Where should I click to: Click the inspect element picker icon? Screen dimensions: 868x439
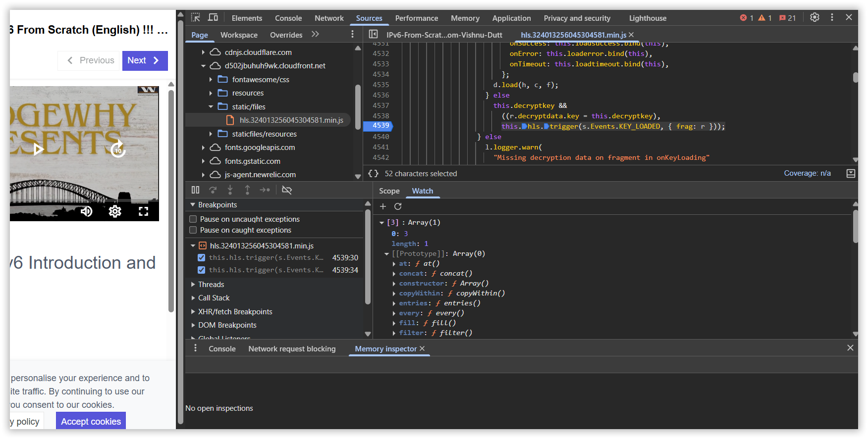pos(196,18)
